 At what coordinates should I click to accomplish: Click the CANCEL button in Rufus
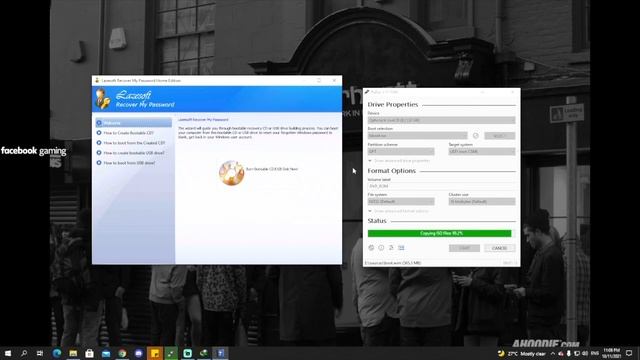point(500,248)
